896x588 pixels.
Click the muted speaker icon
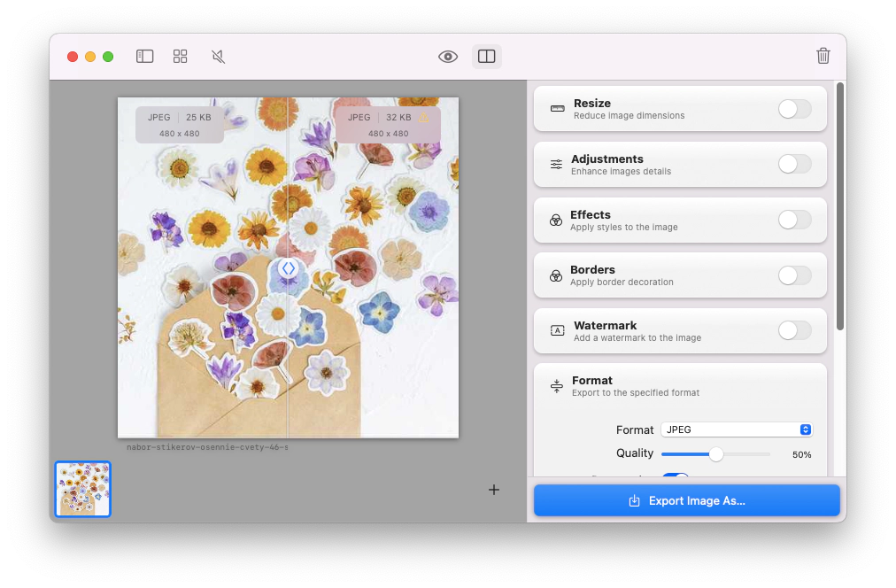point(219,57)
